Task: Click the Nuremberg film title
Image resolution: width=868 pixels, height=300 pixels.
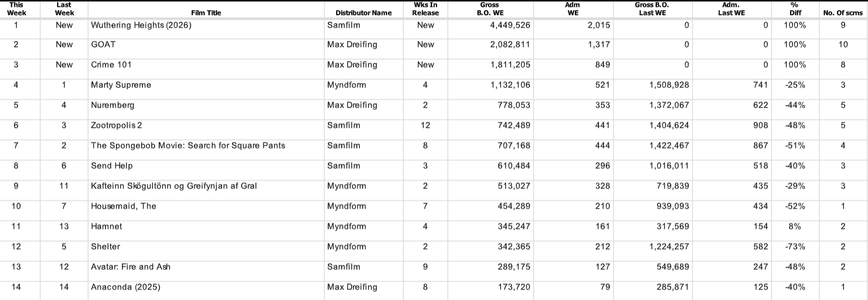Action: (113, 105)
